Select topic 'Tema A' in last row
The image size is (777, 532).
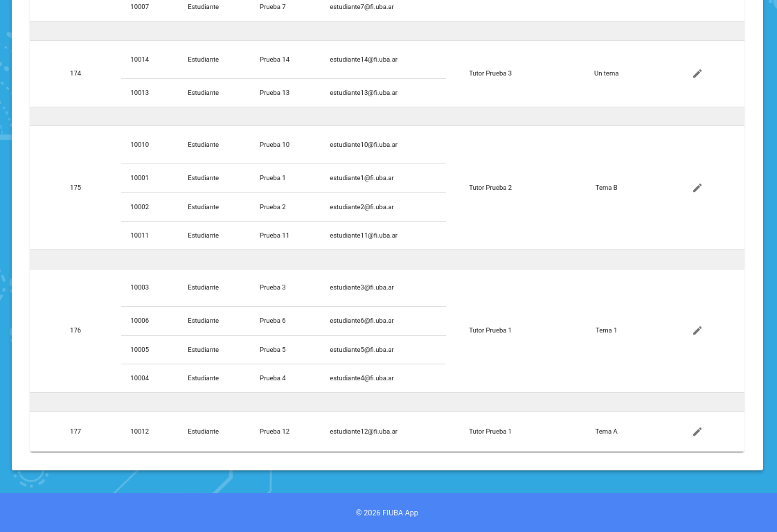coord(606,432)
